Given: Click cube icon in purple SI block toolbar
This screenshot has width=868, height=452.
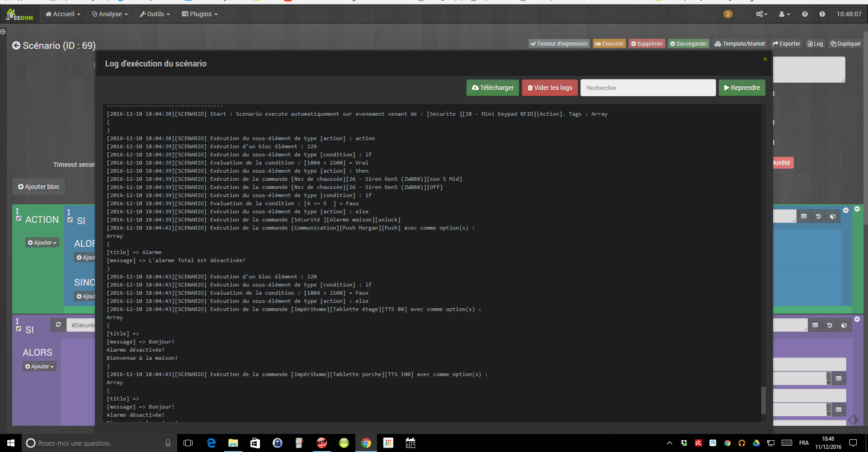Looking at the screenshot, I should coord(844,325).
